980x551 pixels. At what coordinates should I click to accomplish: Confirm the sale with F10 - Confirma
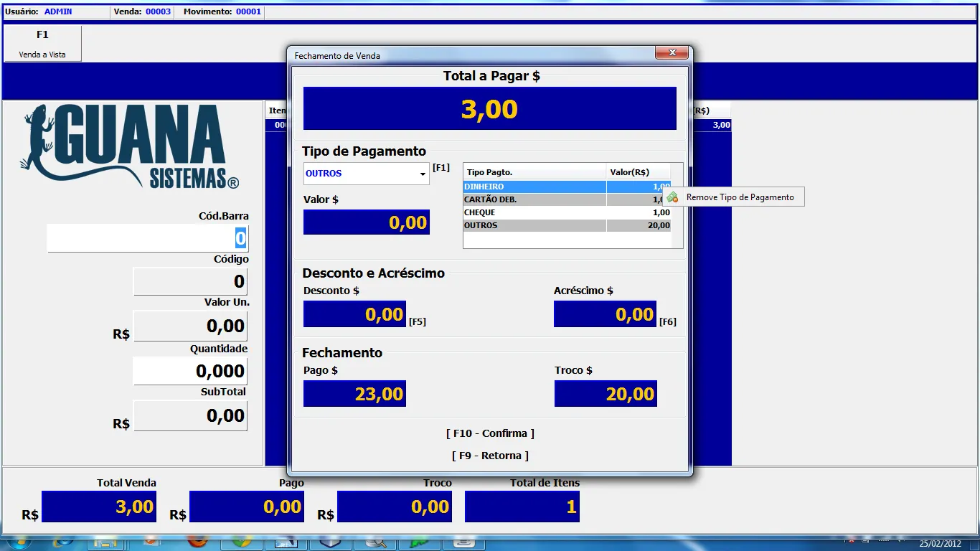click(490, 433)
